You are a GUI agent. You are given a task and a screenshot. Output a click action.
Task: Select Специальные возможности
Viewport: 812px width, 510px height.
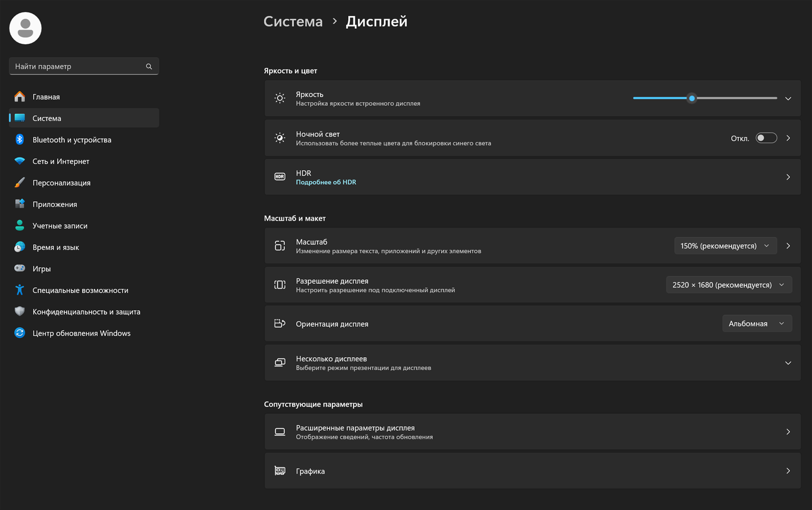pos(84,290)
